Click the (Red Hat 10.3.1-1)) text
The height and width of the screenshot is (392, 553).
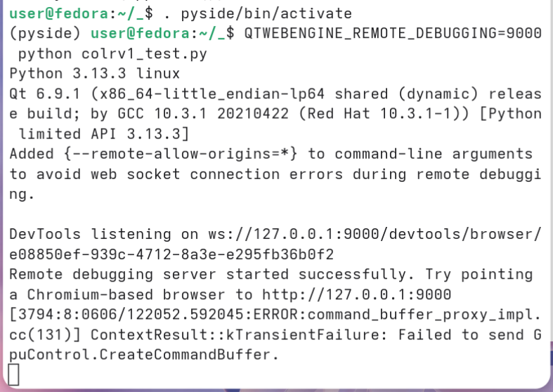pyautogui.click(x=384, y=114)
